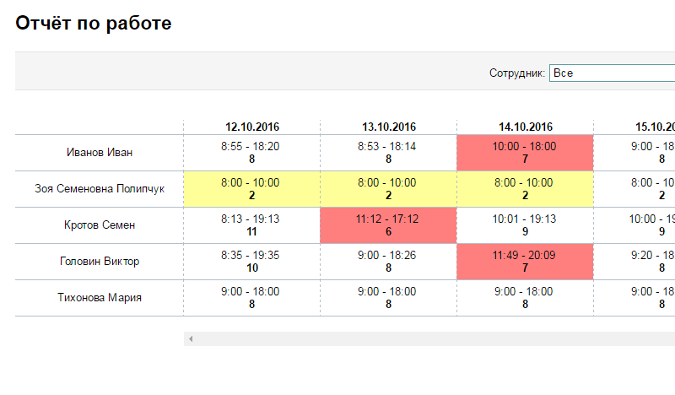This screenshot has width=675, height=395.
Task: Click cell 8:13 - 19:13
Action: pos(252,225)
